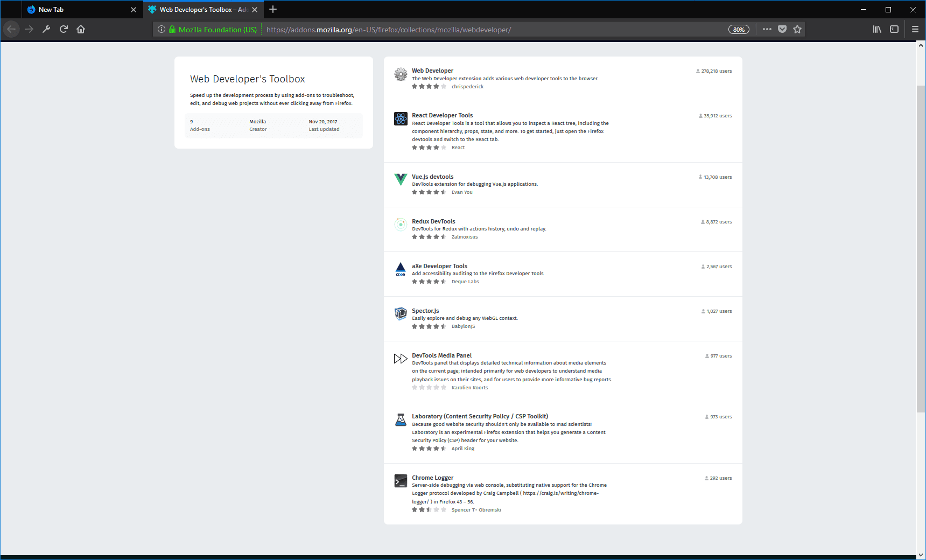The width and height of the screenshot is (926, 560).
Task: Open a new tab with the plus button
Action: click(x=273, y=9)
